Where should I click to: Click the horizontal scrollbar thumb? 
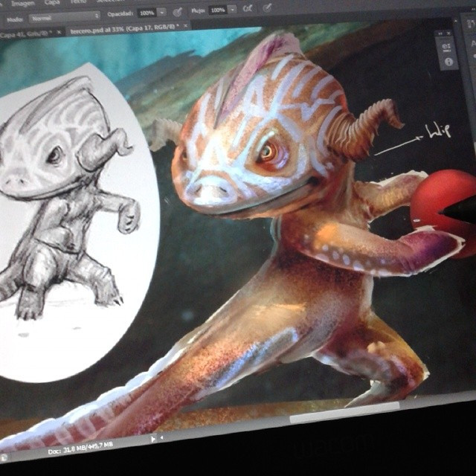(344, 412)
